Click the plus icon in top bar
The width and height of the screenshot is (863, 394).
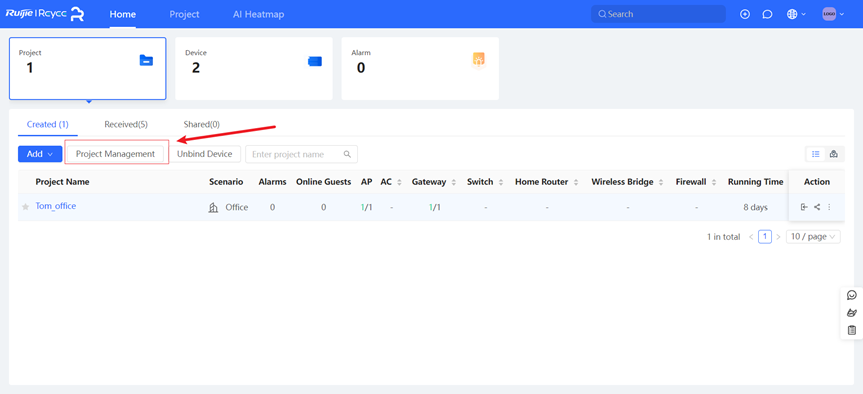745,14
